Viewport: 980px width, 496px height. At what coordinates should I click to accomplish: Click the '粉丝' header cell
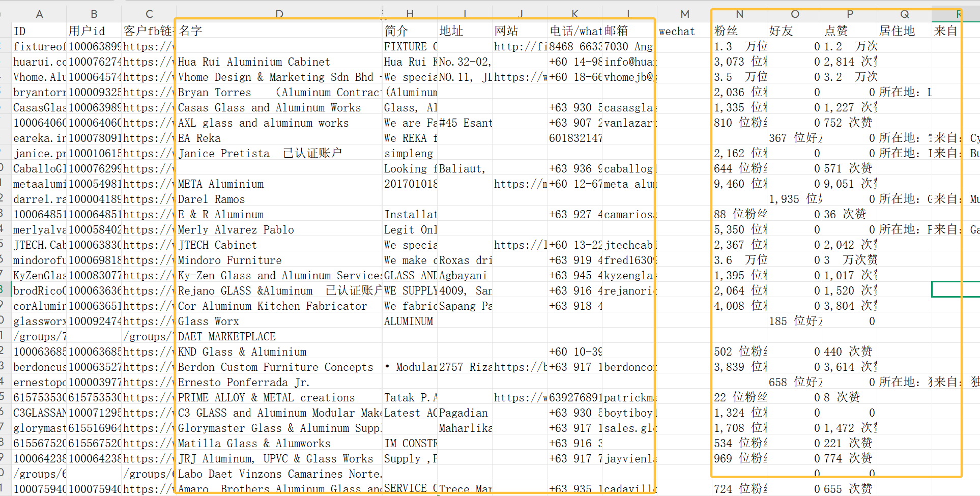[x=740, y=31]
